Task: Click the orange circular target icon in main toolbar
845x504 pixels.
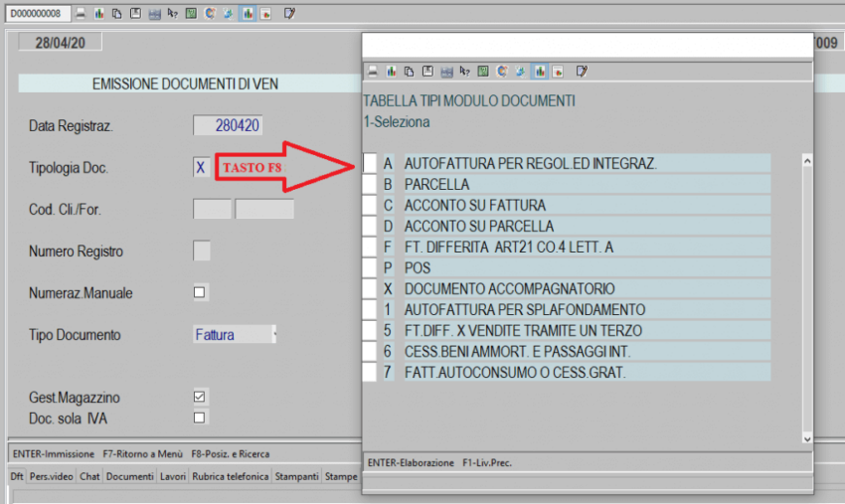Action: 210,14
